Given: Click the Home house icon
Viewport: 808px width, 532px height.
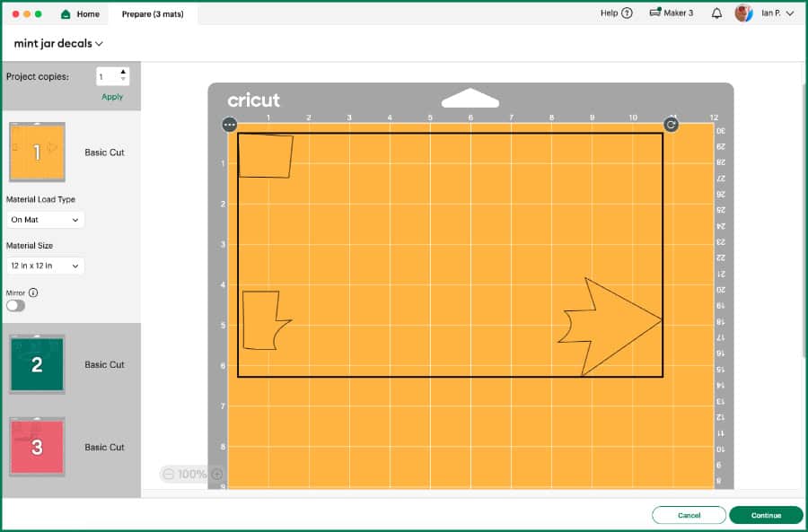Looking at the screenshot, I should pyautogui.click(x=66, y=13).
